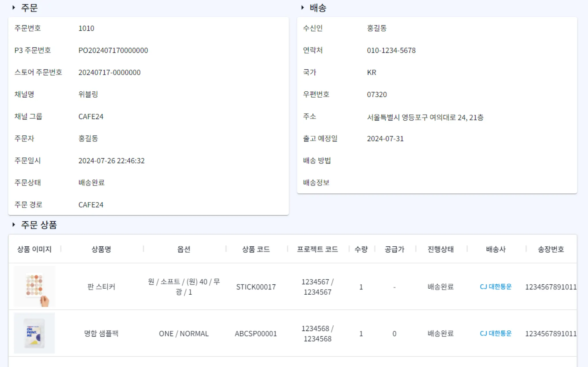Click the 배송사 column header

pyautogui.click(x=496, y=249)
